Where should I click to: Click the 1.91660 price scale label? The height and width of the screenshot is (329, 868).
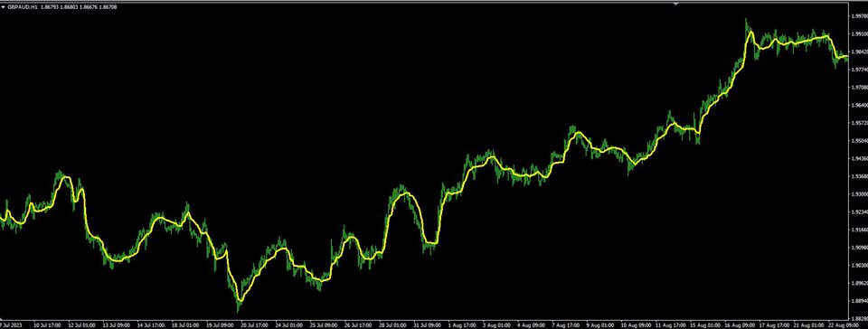coord(860,230)
